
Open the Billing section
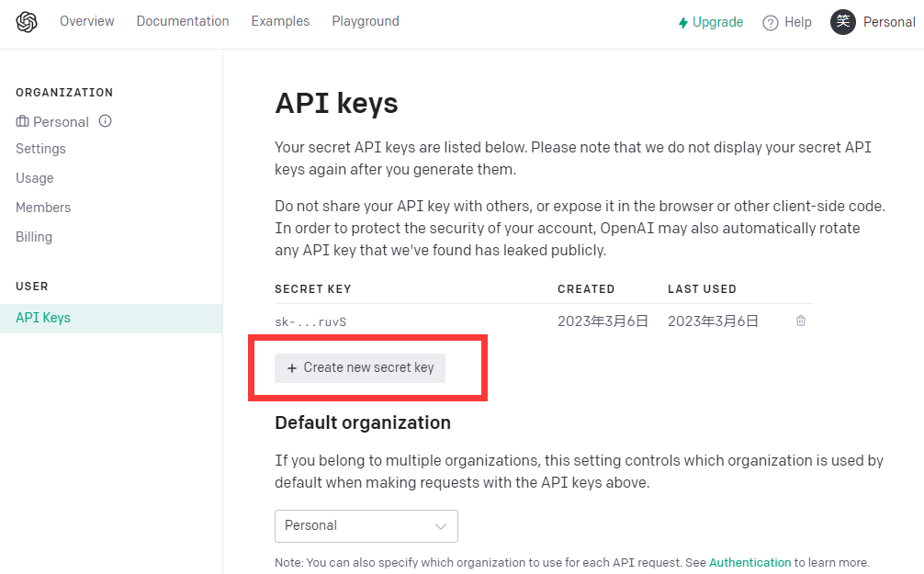click(x=34, y=237)
